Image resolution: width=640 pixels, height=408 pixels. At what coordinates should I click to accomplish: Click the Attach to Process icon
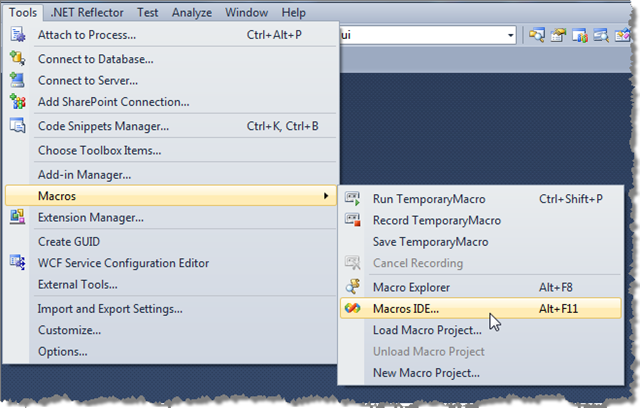[18, 34]
